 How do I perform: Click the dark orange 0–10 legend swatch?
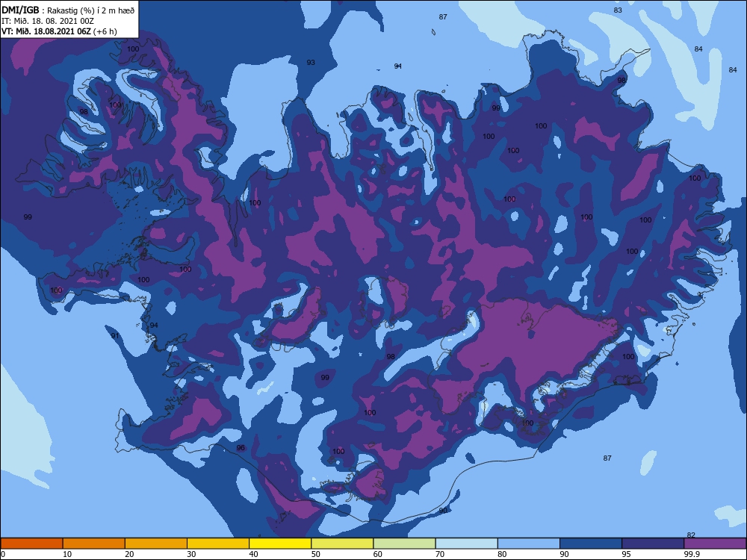point(31,544)
